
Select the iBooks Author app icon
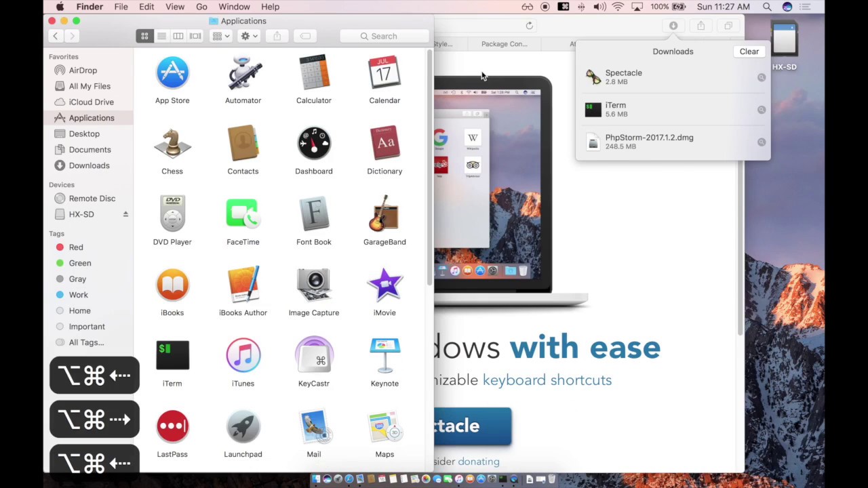point(243,285)
